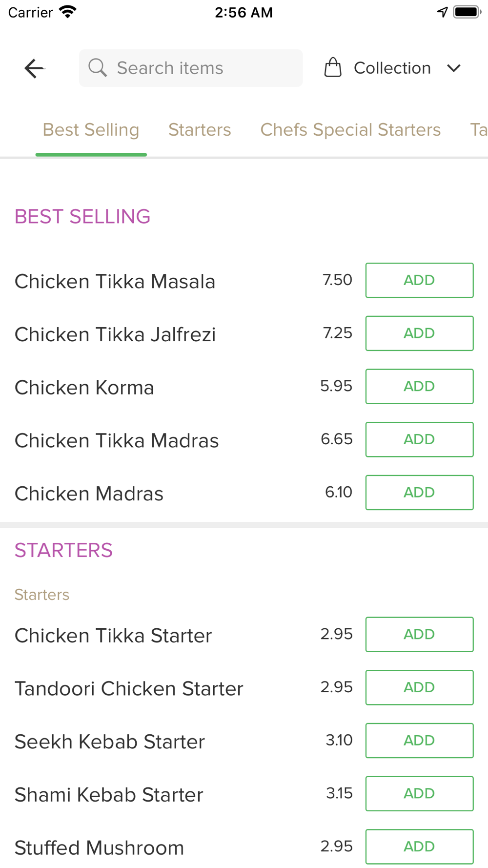Switch to the Starters tab

coord(200,130)
